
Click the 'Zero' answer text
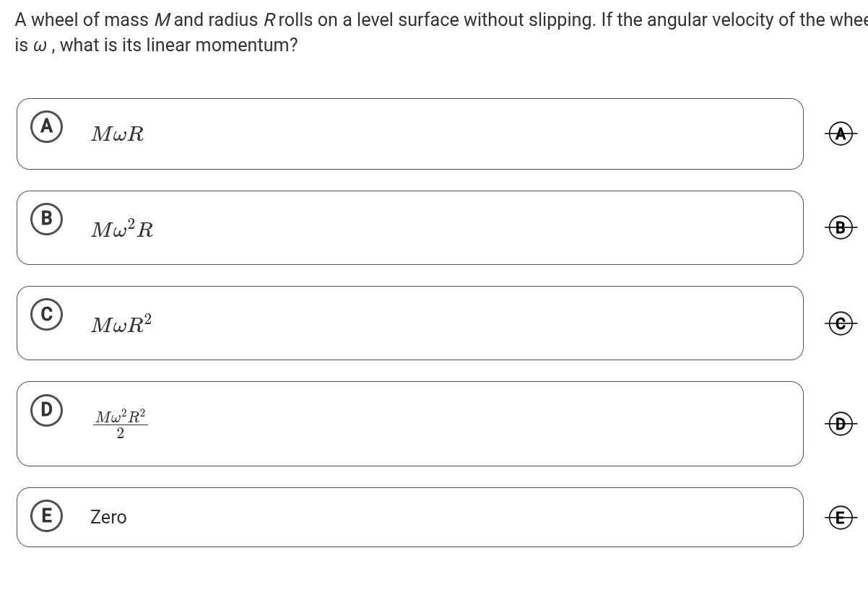108,517
